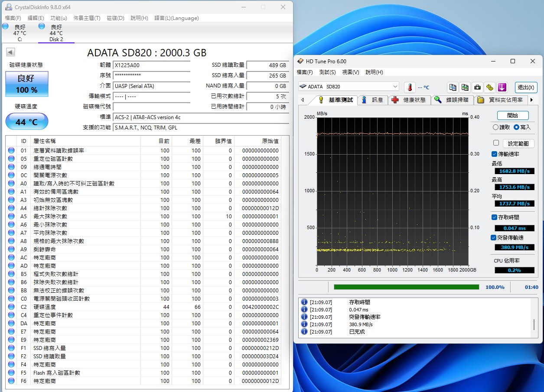Click status orb for attribute A9 剩餘壽命

pos(11,249)
